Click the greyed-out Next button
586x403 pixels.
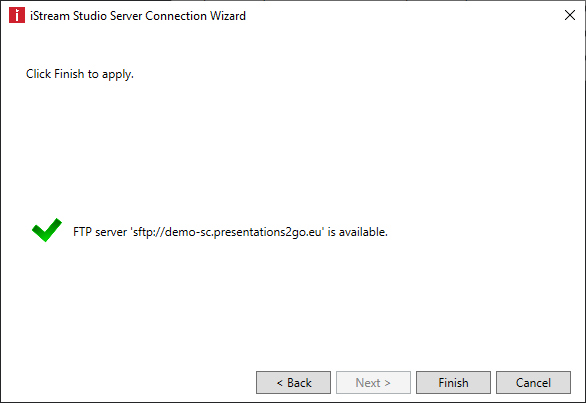click(373, 382)
